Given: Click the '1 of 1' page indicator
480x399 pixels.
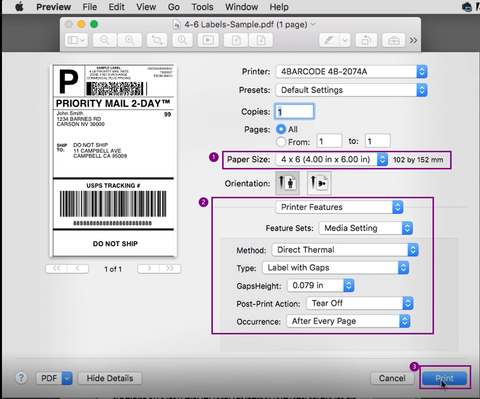Looking at the screenshot, I should [x=113, y=269].
